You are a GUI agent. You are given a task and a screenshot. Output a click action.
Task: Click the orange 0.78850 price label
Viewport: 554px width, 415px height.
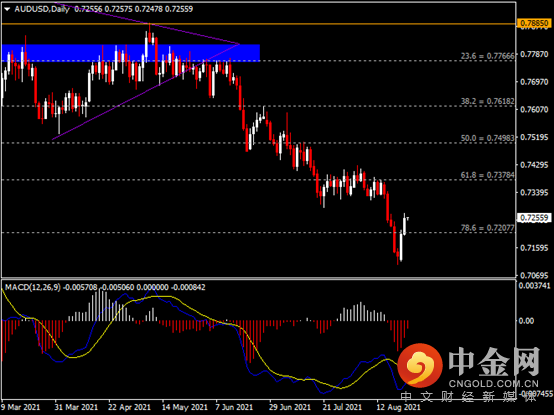point(534,24)
